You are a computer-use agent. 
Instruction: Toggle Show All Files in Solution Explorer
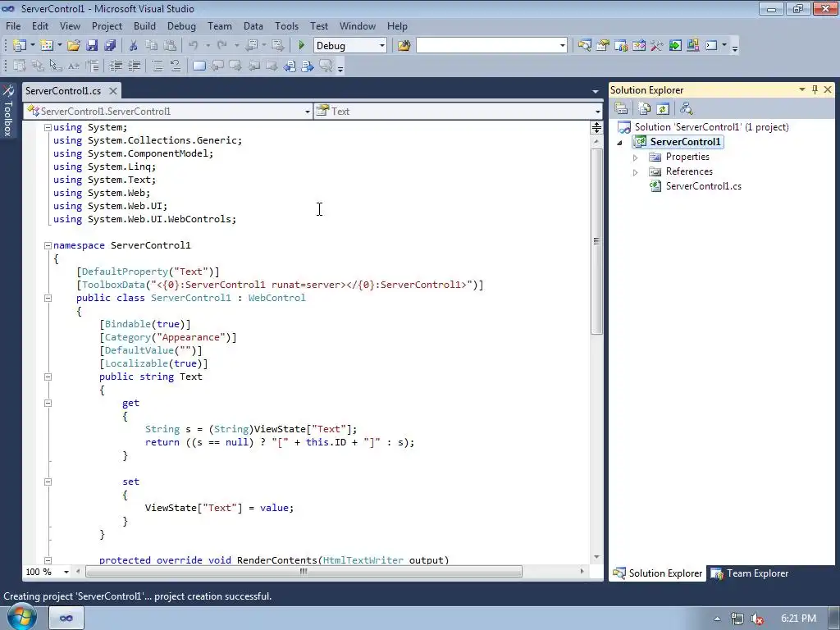645,109
